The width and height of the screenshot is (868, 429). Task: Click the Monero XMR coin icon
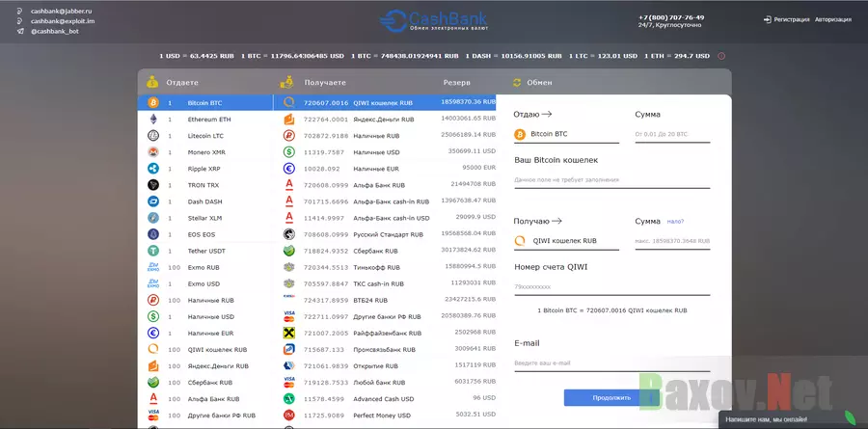(x=152, y=152)
